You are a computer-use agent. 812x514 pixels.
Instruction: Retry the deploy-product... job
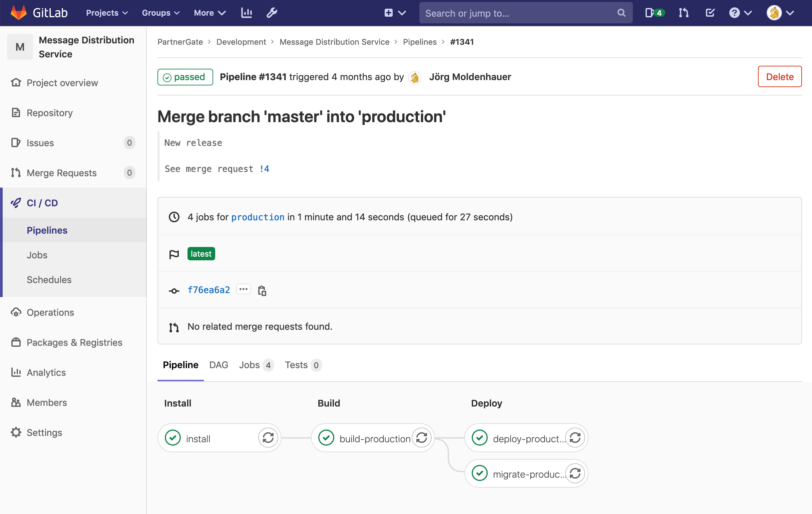575,438
